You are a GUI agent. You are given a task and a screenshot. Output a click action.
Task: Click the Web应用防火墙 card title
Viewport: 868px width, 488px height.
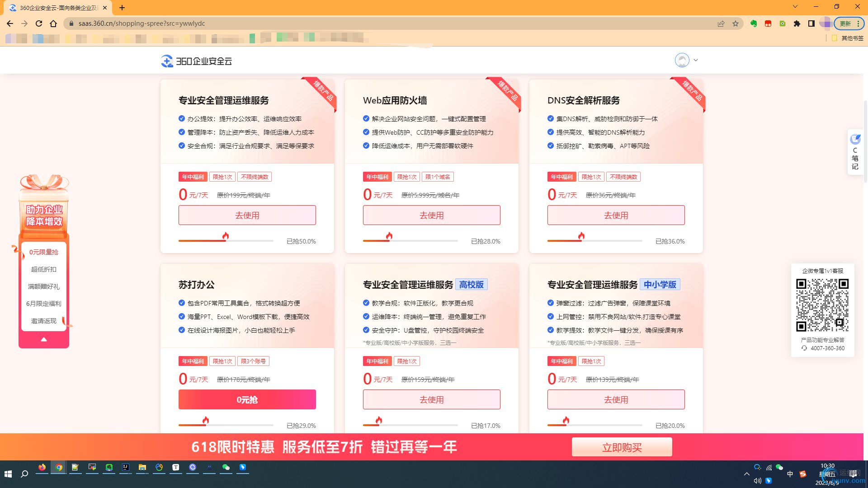tap(395, 100)
